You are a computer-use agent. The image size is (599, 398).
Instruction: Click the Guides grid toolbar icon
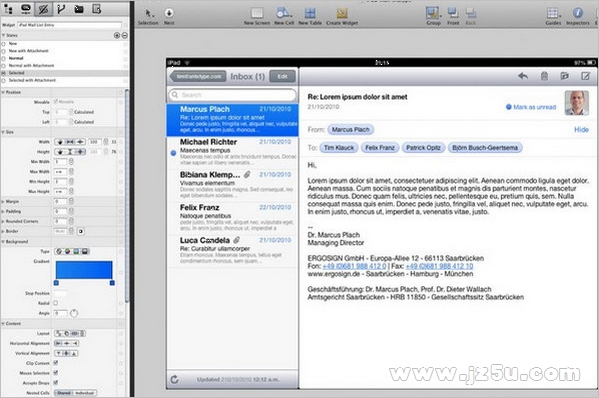(x=552, y=13)
